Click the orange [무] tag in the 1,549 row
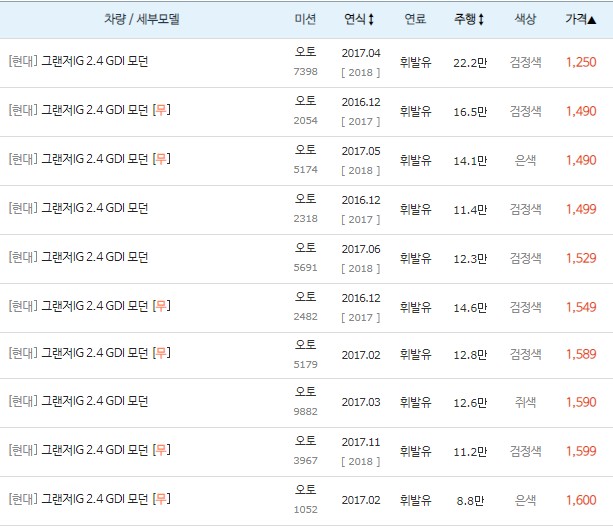This screenshot has width=613, height=532. pos(161,306)
